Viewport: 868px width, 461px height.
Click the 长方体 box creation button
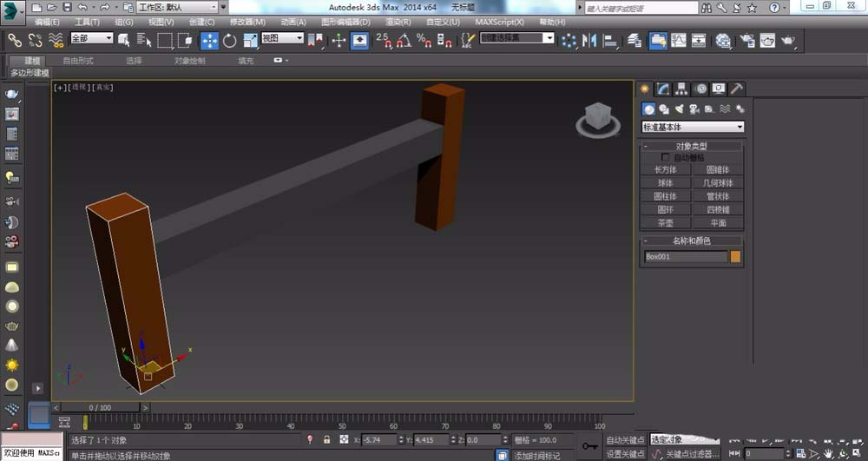(x=666, y=170)
